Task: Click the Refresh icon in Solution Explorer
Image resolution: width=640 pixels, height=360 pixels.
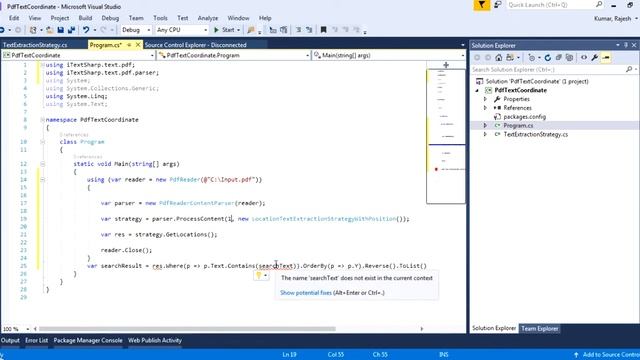Action: click(548, 58)
